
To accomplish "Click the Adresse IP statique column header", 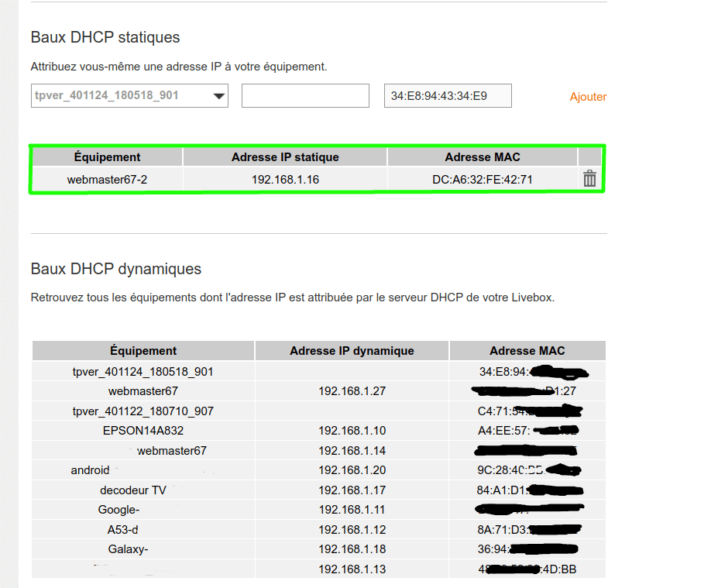I will coord(285,157).
